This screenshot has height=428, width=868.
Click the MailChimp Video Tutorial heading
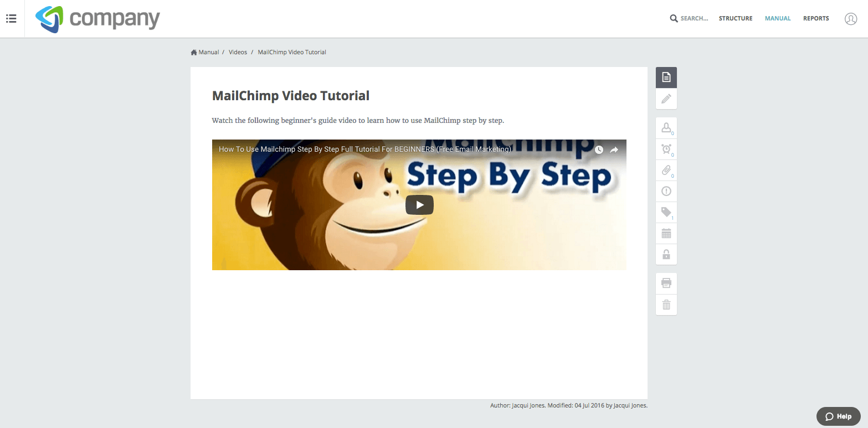(291, 96)
